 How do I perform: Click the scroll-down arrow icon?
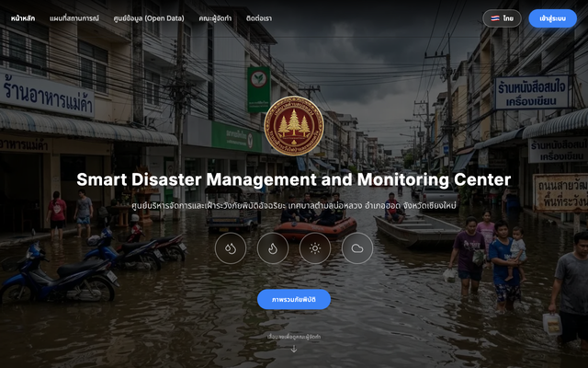[x=294, y=349]
